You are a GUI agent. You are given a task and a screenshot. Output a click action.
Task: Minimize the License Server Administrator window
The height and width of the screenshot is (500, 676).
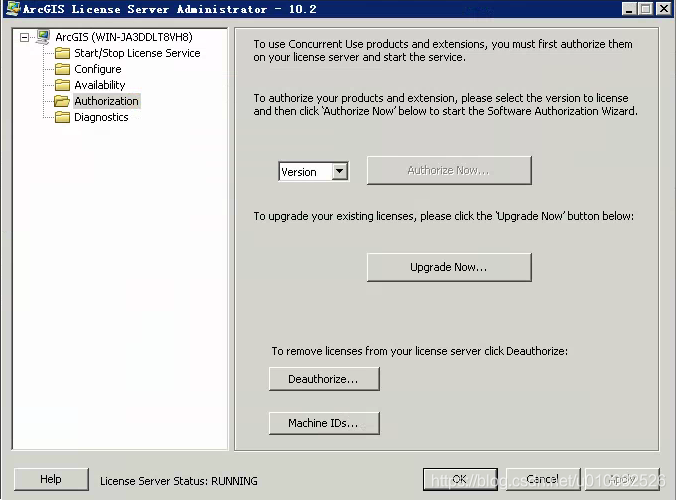(x=629, y=9)
